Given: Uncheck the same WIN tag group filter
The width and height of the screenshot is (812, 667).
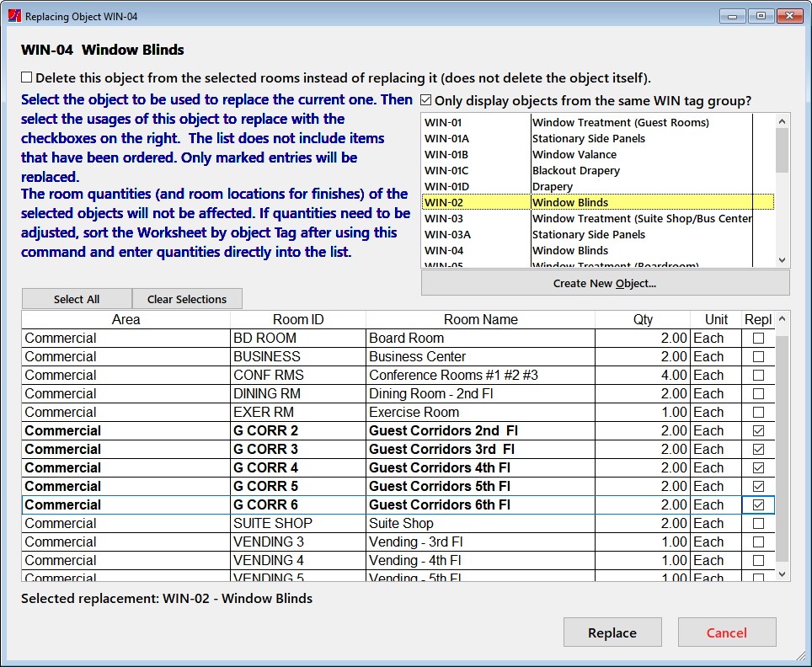Looking at the screenshot, I should [426, 100].
